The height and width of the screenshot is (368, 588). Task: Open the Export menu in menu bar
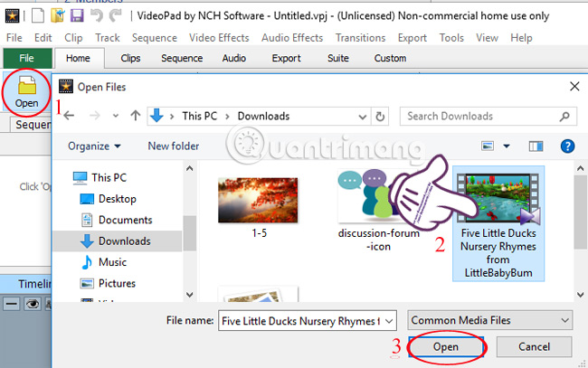(x=413, y=38)
